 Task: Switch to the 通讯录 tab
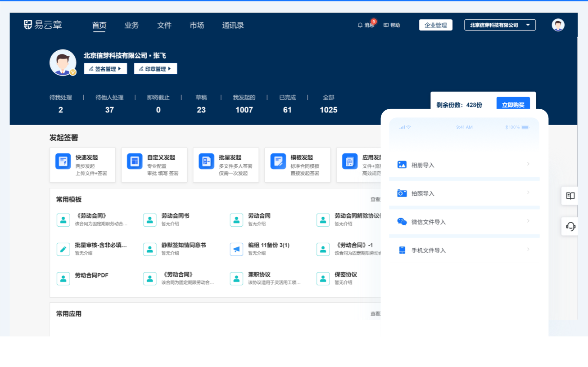coord(233,26)
